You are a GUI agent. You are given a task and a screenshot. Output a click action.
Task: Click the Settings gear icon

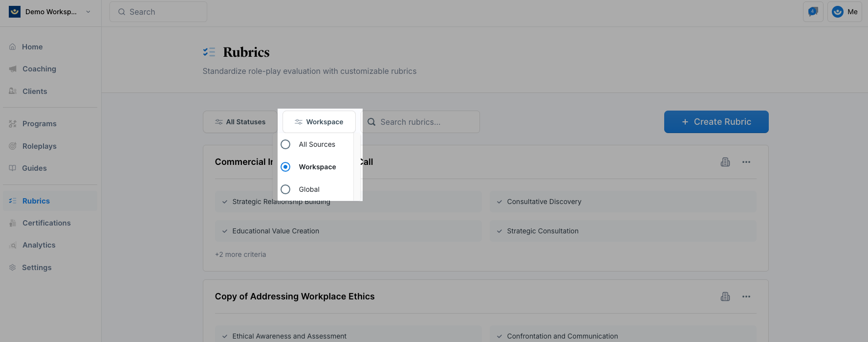point(13,268)
